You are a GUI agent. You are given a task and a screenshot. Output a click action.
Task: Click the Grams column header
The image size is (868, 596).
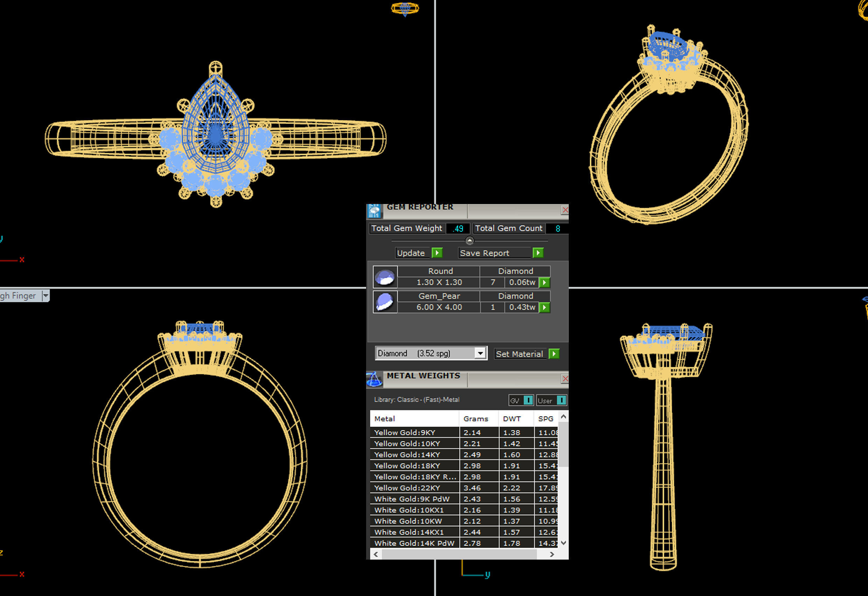(x=479, y=419)
